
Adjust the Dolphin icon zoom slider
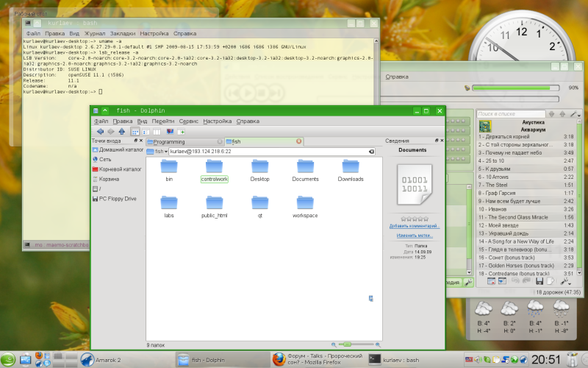tap(356, 344)
